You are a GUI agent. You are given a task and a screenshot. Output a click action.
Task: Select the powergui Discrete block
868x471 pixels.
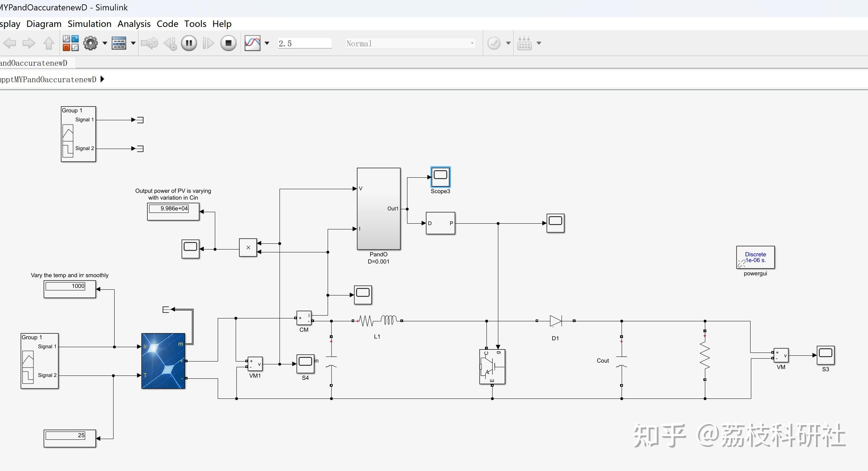pos(755,257)
